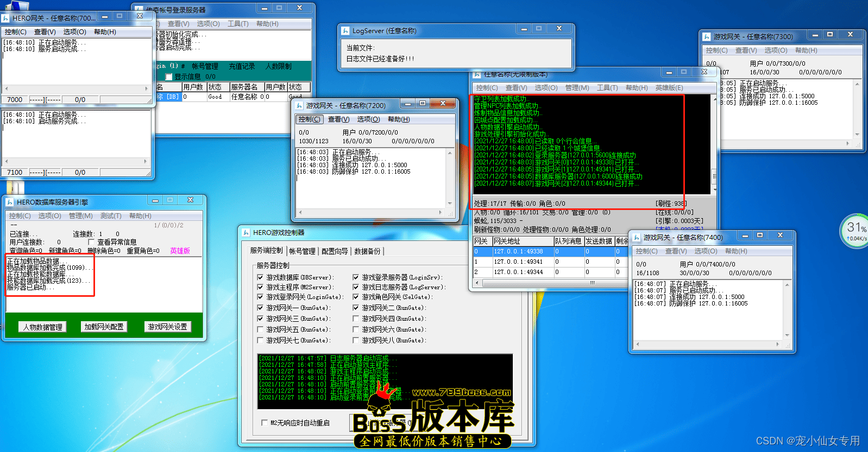The image size is (868, 452).
Task: Open 管理(M) menu in database engine window
Action: point(80,216)
